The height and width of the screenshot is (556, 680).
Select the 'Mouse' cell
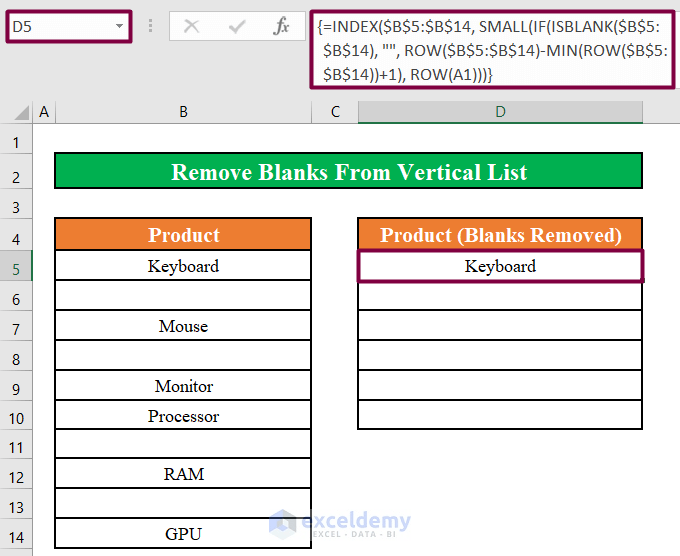183,325
